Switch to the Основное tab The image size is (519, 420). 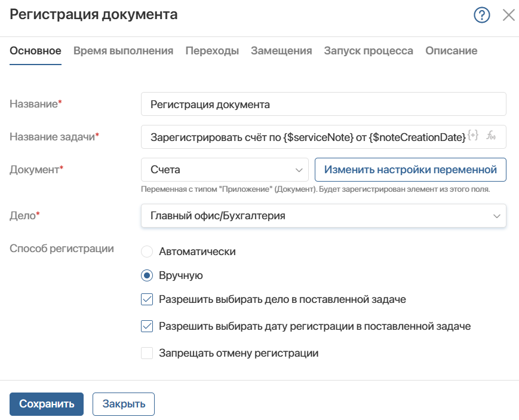click(x=35, y=51)
